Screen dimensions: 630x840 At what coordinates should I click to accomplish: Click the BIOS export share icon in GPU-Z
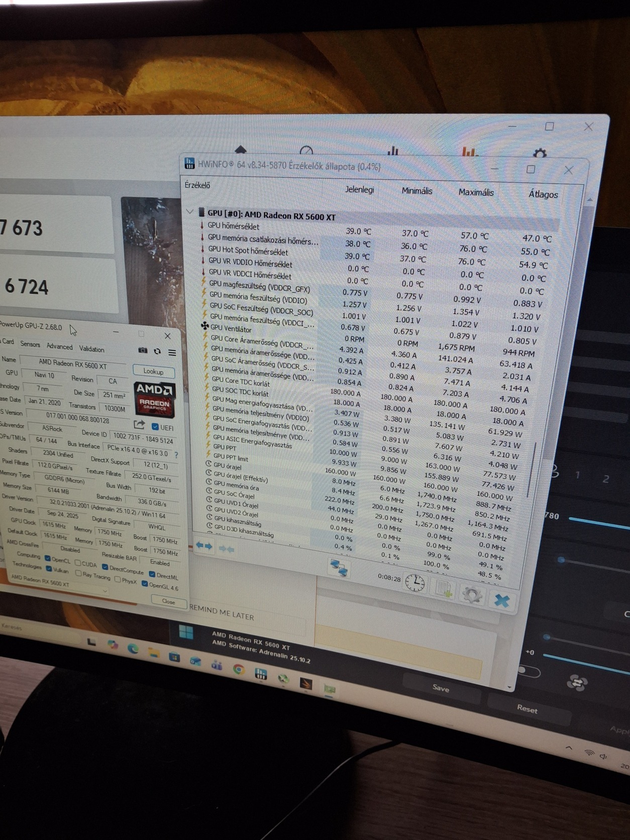tap(140, 425)
